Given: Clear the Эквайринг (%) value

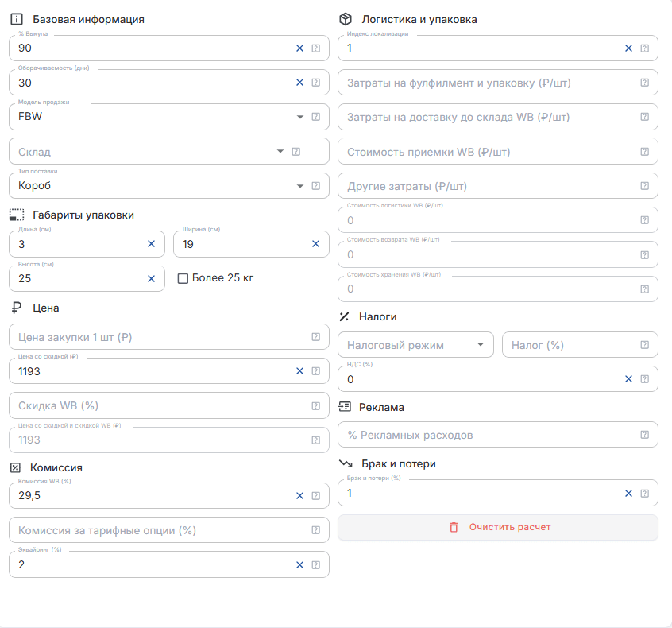Looking at the screenshot, I should [x=299, y=565].
